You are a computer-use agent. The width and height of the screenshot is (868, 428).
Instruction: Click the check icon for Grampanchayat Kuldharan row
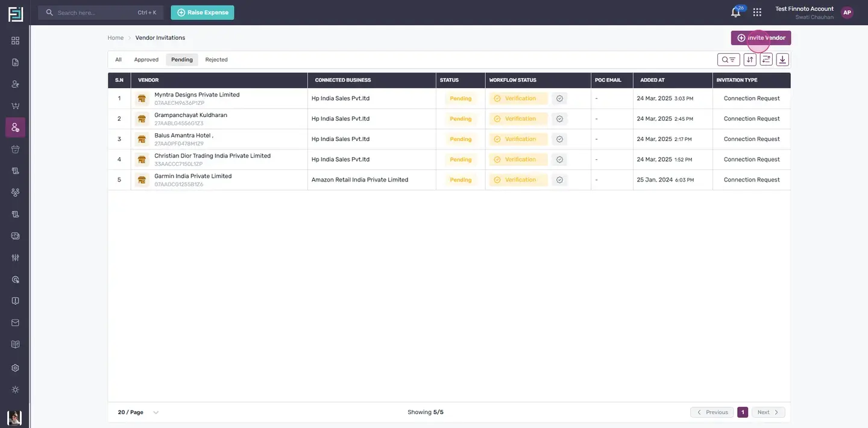coord(559,119)
